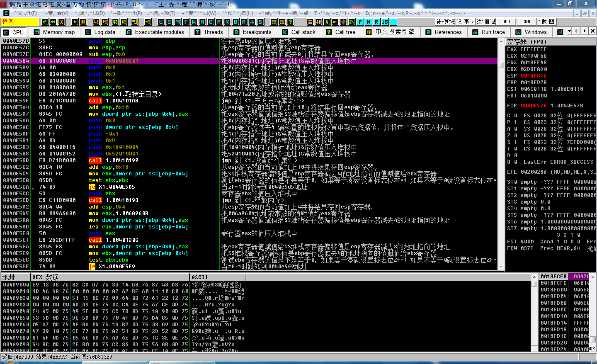
Task: Open the 注册表 registry button
Action: coord(486,22)
